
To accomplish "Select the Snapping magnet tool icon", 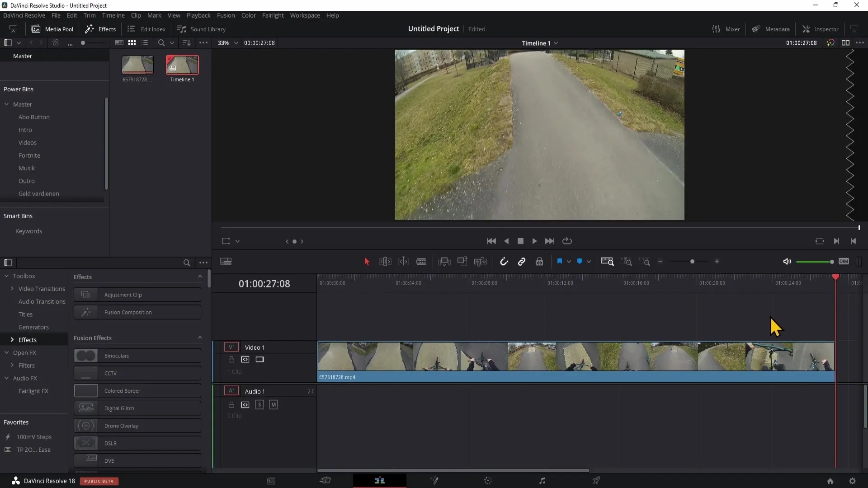I will point(504,262).
